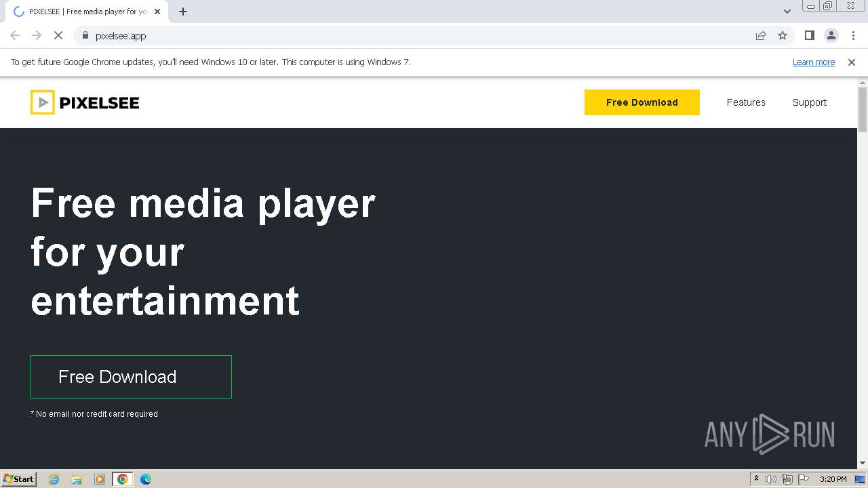Open the volume control in tray
Viewport: 868px width, 488px height.
coord(771,479)
